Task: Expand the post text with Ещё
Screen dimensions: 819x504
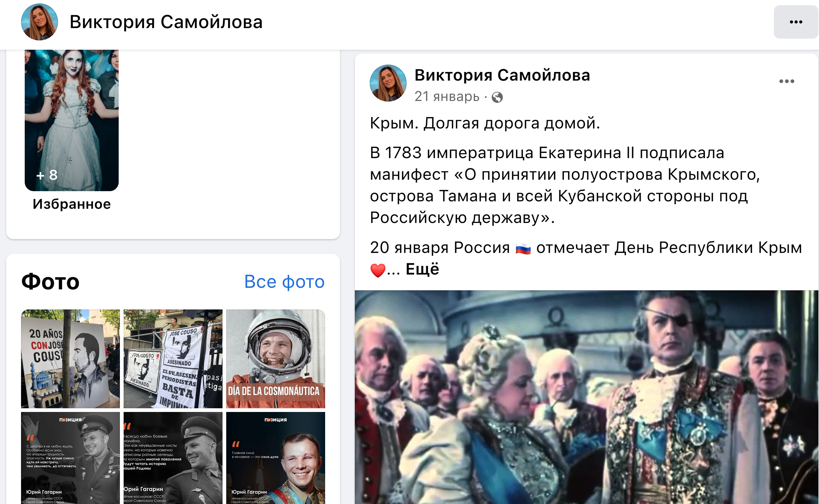Action: (422, 269)
